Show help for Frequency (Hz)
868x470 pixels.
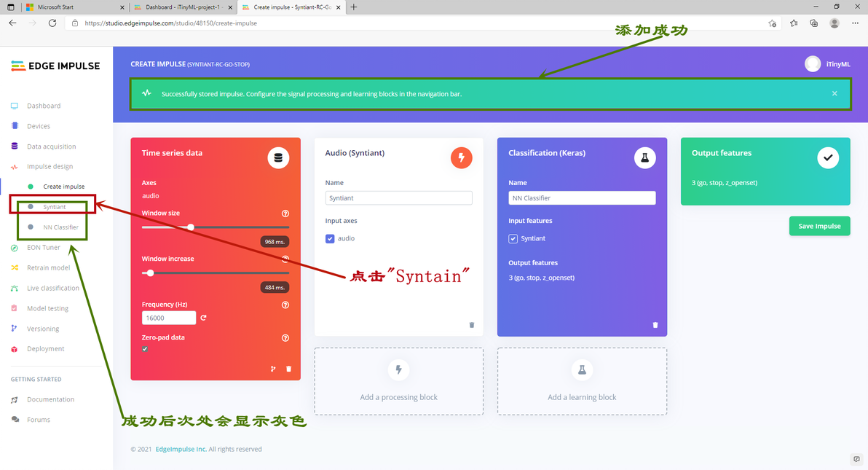pos(285,305)
